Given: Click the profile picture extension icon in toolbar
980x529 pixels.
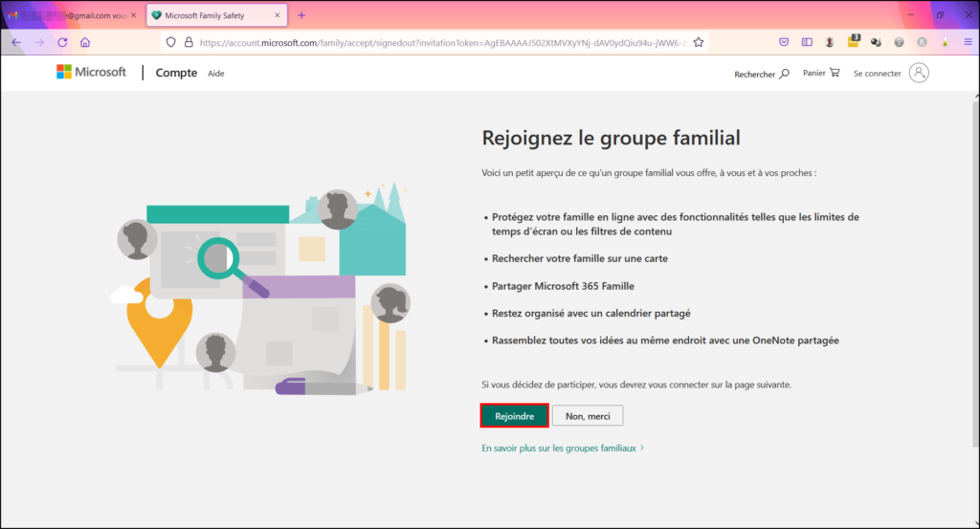Looking at the screenshot, I should [830, 42].
